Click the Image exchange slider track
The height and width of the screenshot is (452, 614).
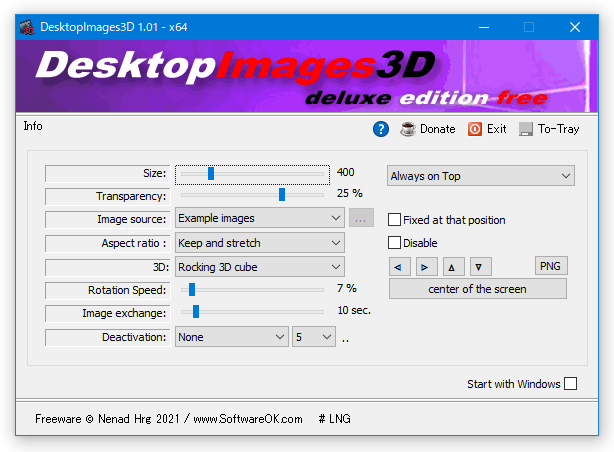[252, 312]
